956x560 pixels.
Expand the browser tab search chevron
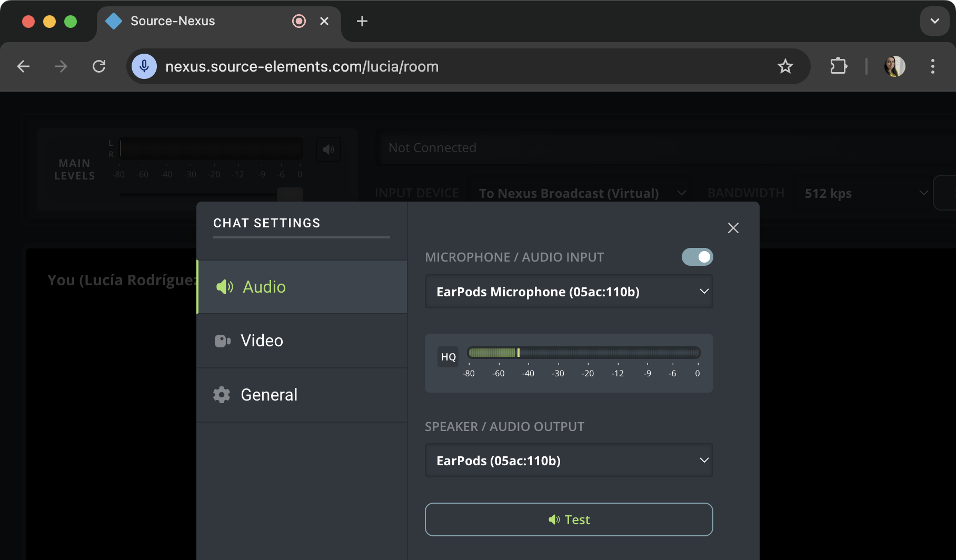coord(934,21)
